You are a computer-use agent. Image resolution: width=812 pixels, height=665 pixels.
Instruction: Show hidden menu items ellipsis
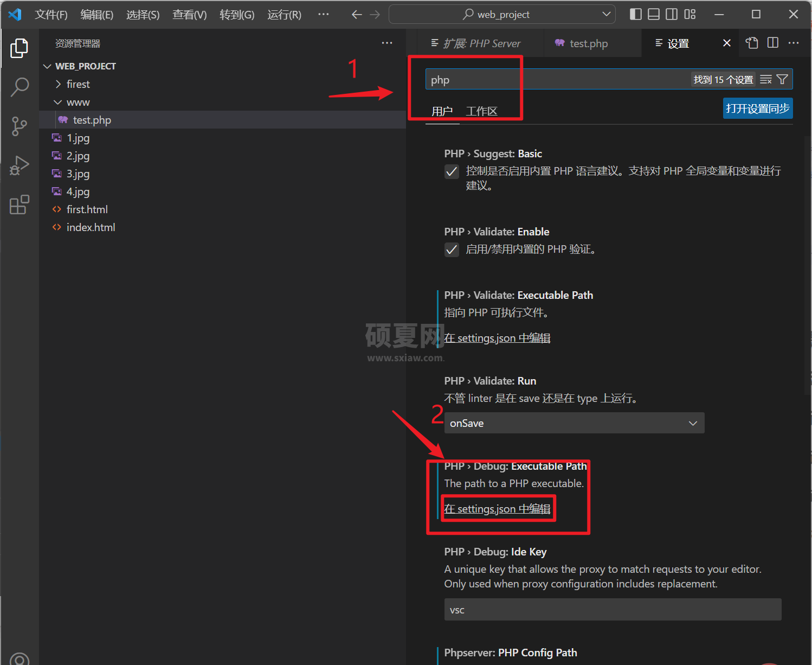[x=324, y=15]
